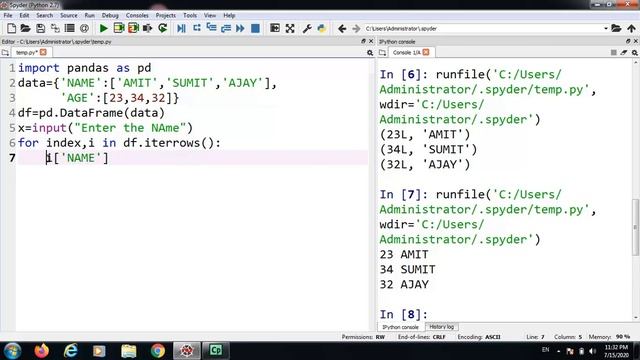Browse console tabs icon left of Console 1/A
This screenshot has width=640, height=360.
click(x=382, y=53)
